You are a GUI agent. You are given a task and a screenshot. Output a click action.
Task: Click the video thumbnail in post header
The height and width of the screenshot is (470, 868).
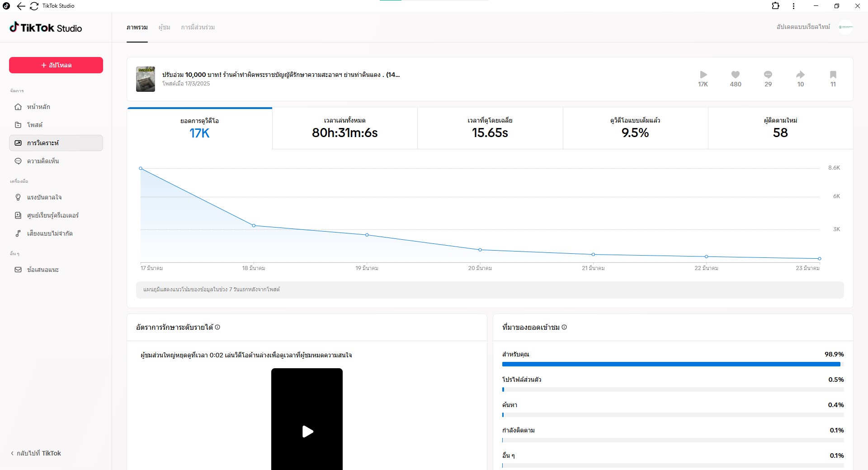coord(146,79)
